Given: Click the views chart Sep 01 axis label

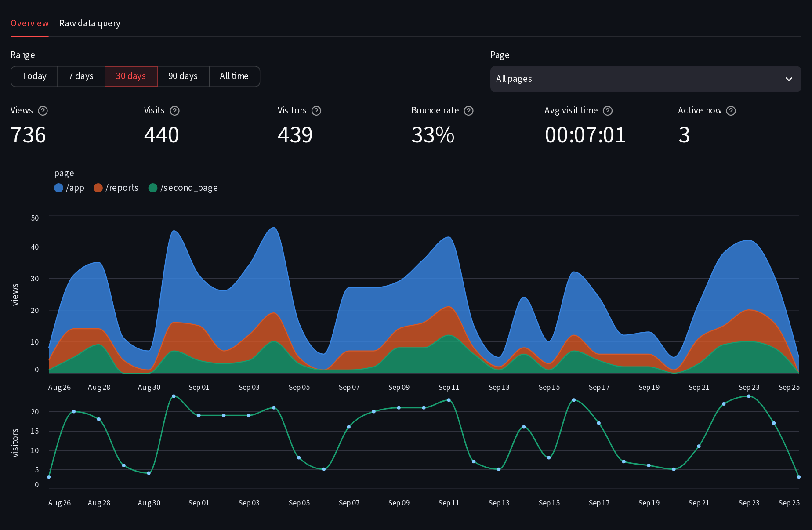Looking at the screenshot, I should [x=199, y=387].
